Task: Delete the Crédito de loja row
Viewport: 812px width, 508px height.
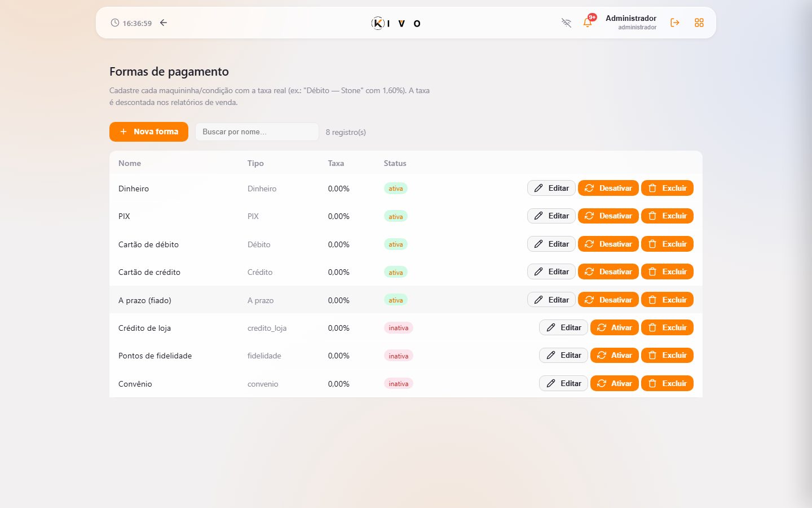Action: pos(667,327)
